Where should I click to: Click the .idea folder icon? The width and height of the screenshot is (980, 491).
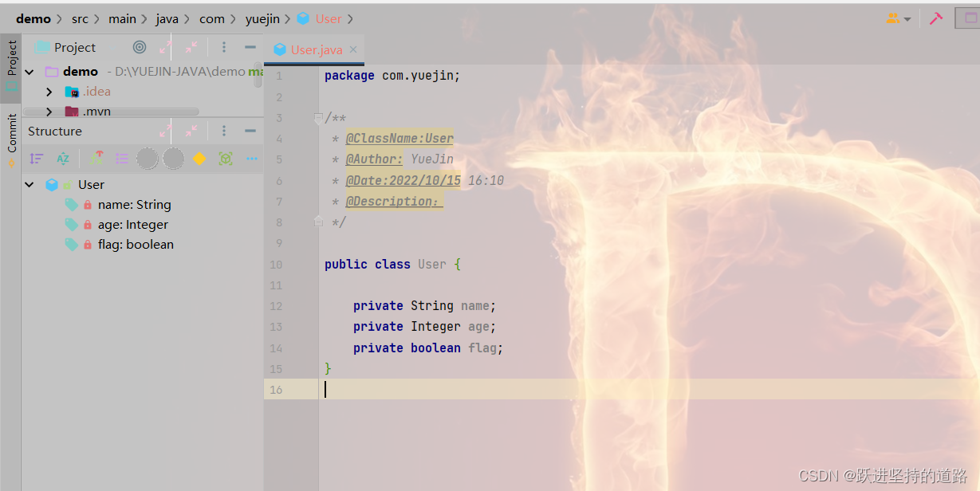click(72, 92)
